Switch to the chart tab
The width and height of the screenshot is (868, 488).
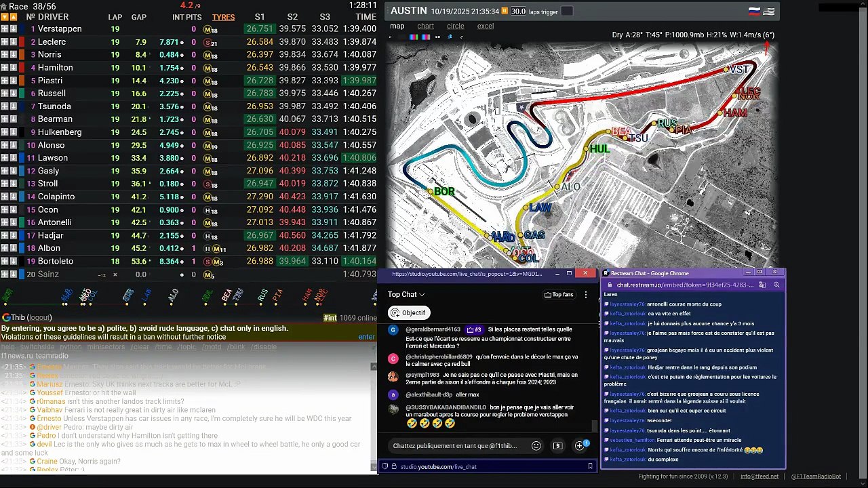coord(425,26)
